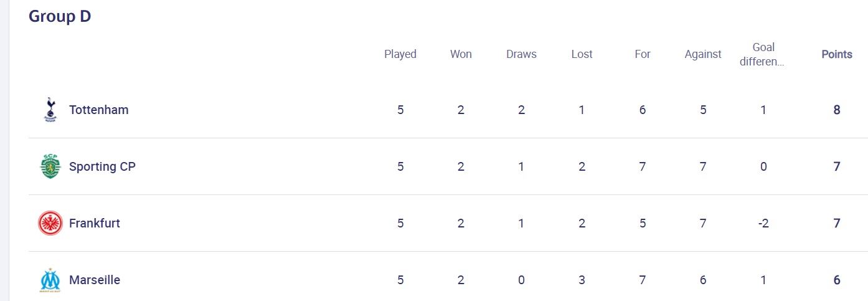This screenshot has width=868, height=301.
Task: Click the Frankfurt eagle crest icon
Action: [50, 223]
